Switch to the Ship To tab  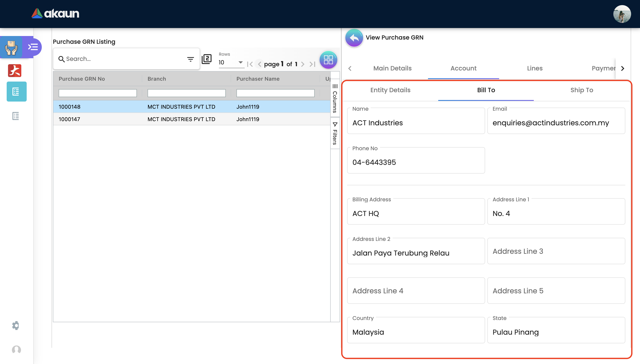click(x=582, y=90)
